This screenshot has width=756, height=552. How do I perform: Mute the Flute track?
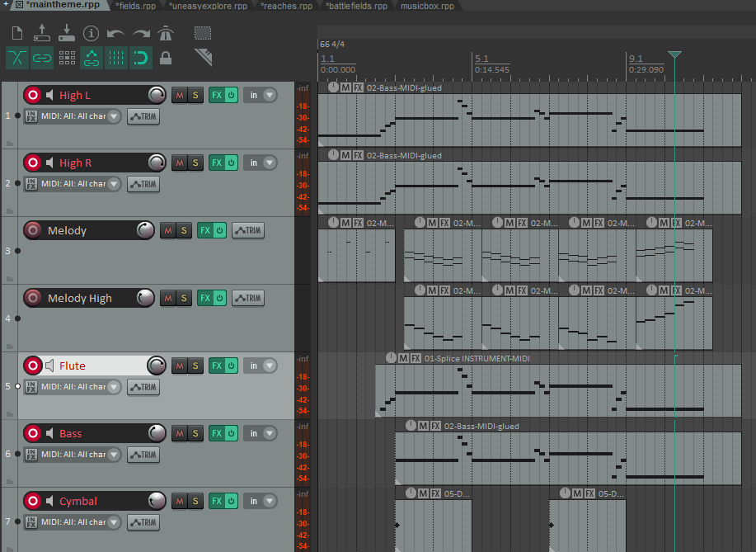tap(180, 366)
